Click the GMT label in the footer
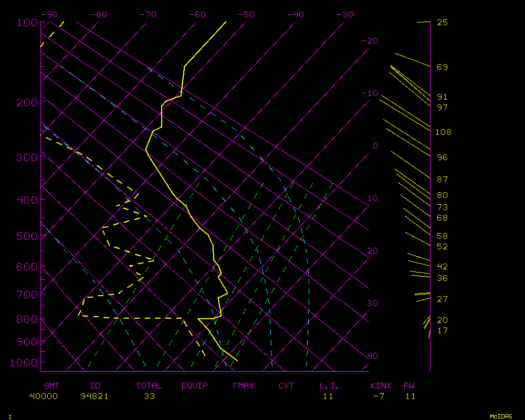This screenshot has height=420, width=525. [x=53, y=386]
